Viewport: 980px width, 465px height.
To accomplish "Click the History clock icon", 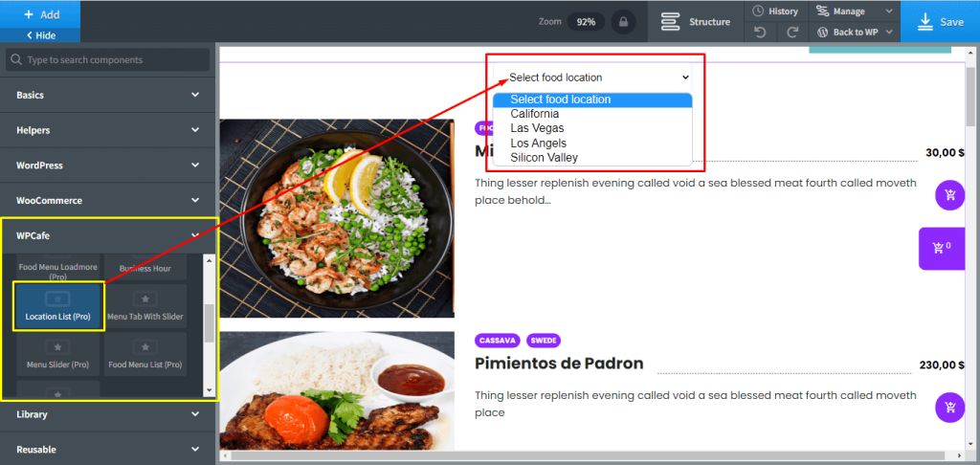I will (x=758, y=11).
